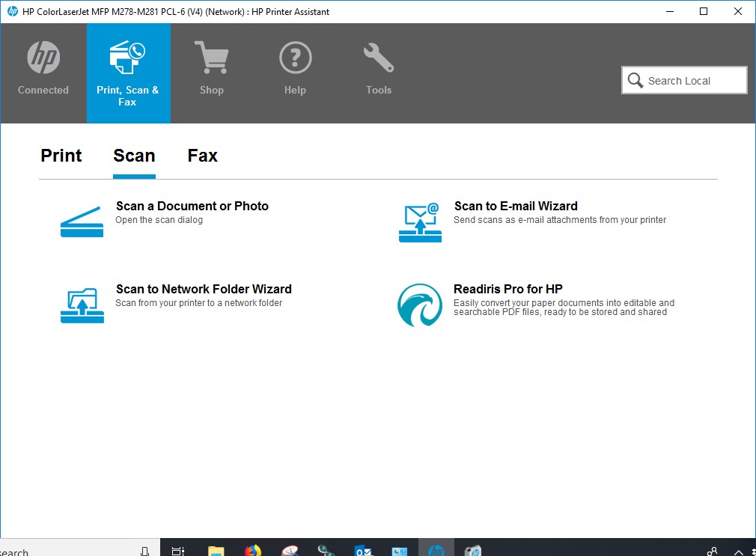This screenshot has height=556, width=756.
Task: Launch the Scan to E-mail Wizard
Action: click(516, 207)
